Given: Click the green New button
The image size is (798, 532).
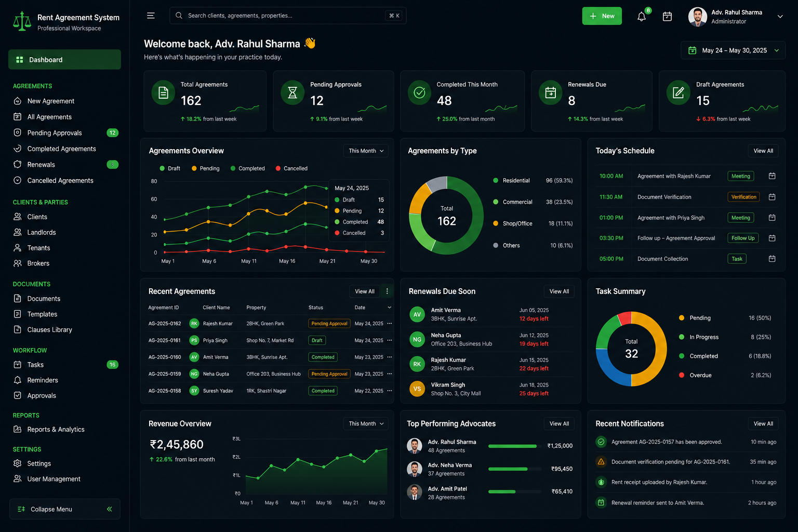Looking at the screenshot, I should coord(602,16).
